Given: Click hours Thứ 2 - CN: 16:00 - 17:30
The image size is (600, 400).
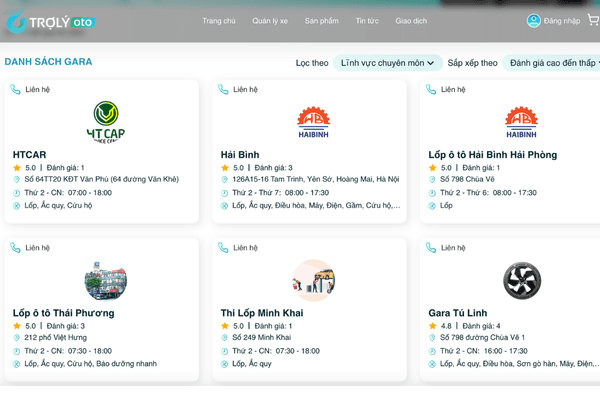Looking at the screenshot, I should (x=484, y=351).
